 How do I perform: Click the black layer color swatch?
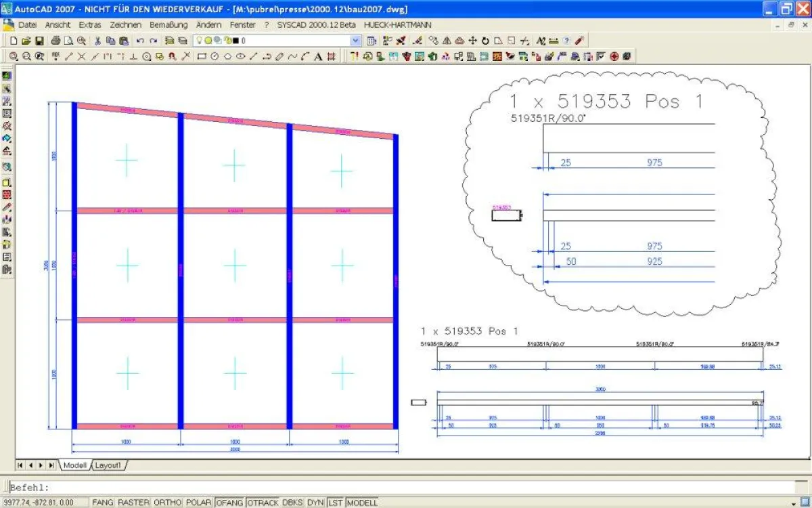tap(235, 41)
